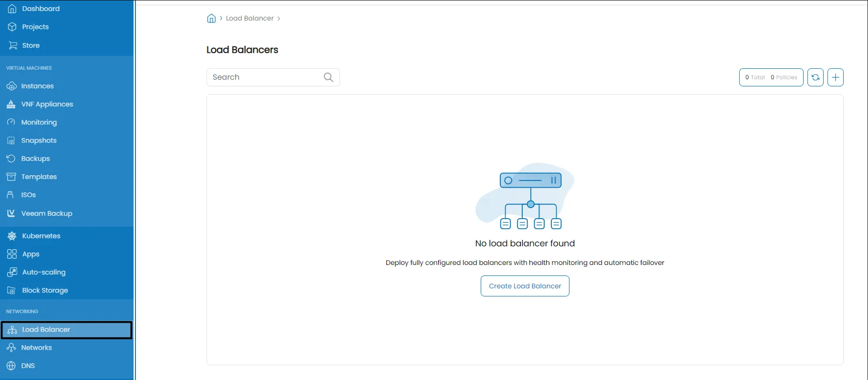
Task: Click the plus icon to add load balancer
Action: (x=835, y=77)
